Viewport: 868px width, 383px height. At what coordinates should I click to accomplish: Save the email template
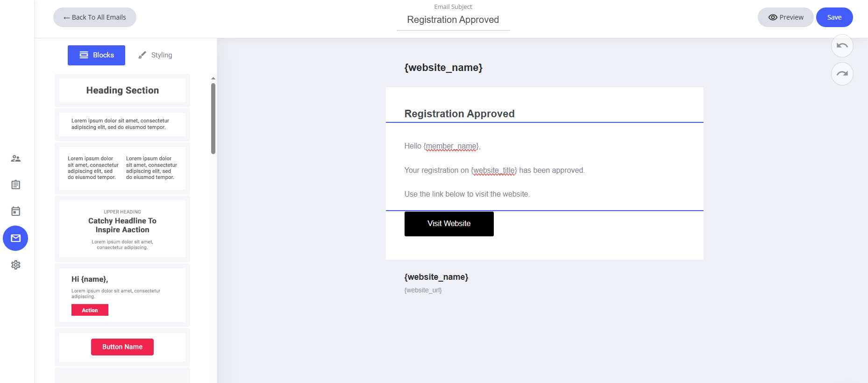click(834, 17)
